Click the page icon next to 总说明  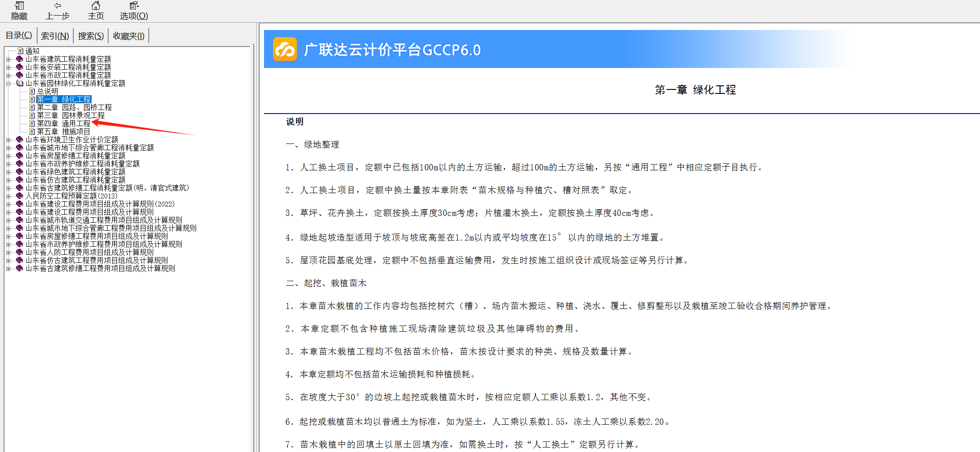tap(32, 91)
